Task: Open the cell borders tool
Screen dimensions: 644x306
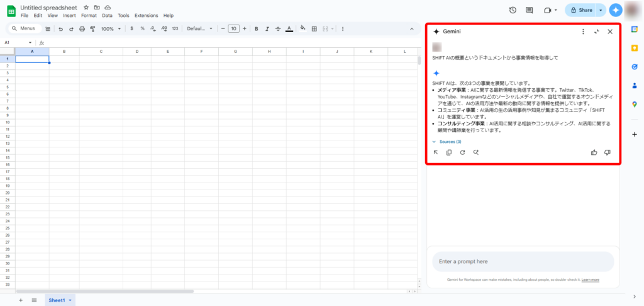Action: [314, 29]
